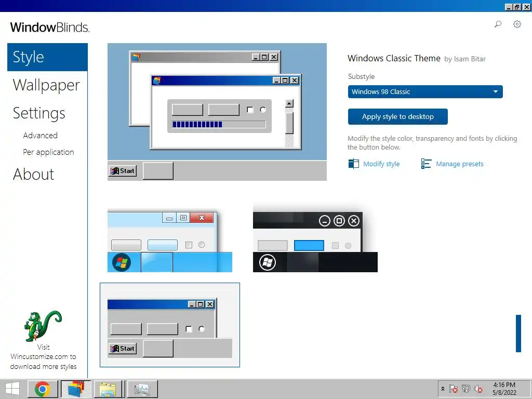The image size is (532, 399).
Task: Open the performance monitor taskbar icon
Action: coord(142,389)
